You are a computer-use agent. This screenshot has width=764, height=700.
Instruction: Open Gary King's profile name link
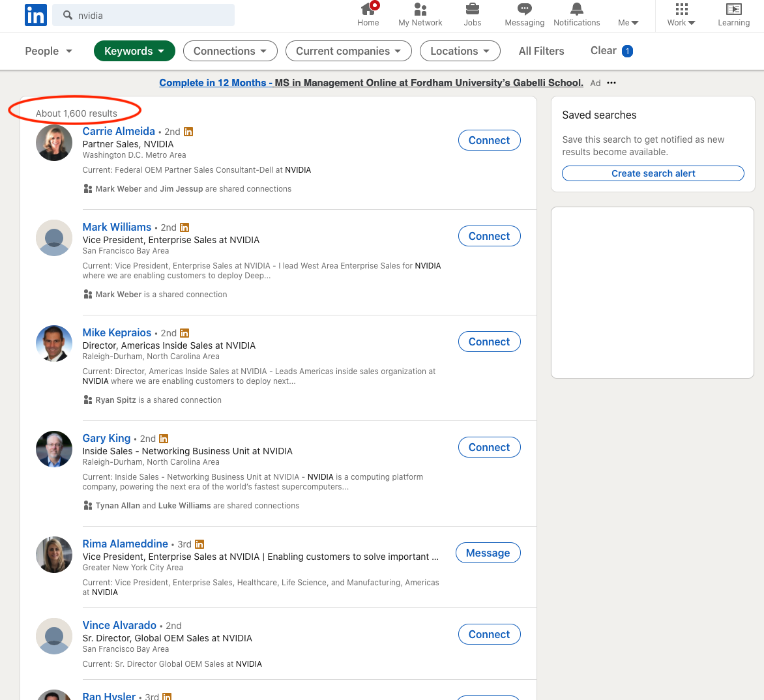pos(106,439)
